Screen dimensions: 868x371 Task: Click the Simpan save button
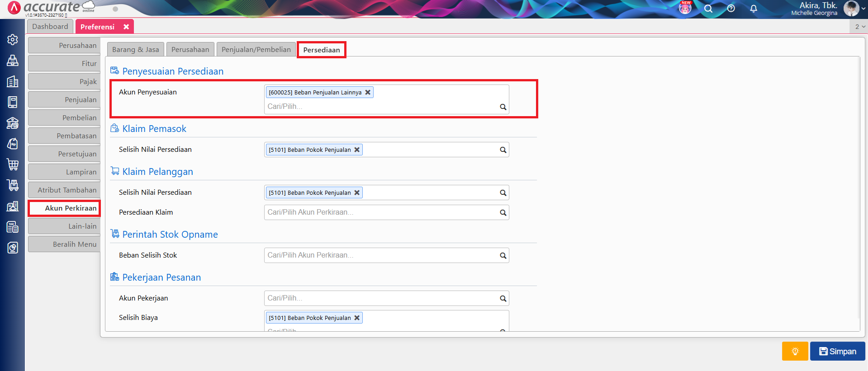tap(837, 351)
